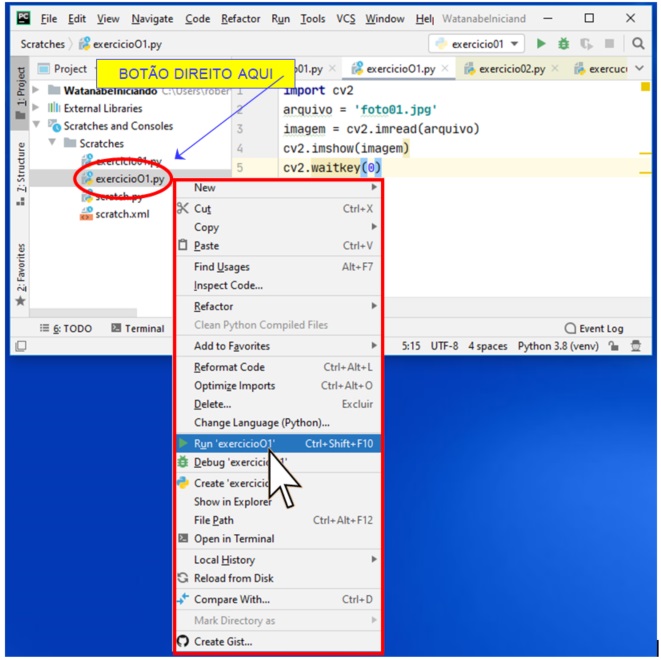
Task: Click Python 3.8 (venv) interpreter selector
Action: pos(555,346)
